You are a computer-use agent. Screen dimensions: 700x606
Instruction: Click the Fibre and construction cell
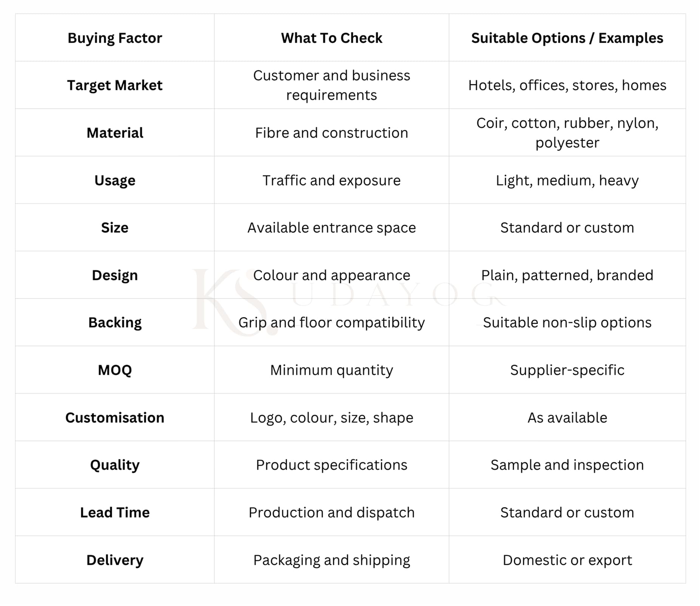[x=331, y=133]
